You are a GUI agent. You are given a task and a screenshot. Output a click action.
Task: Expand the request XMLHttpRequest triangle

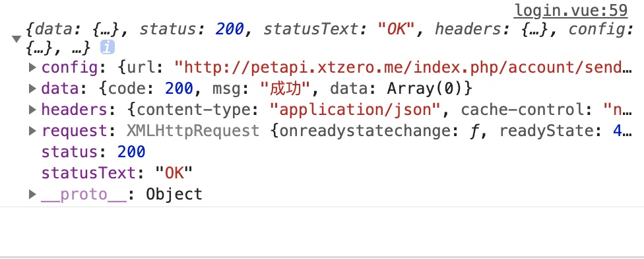click(x=33, y=131)
